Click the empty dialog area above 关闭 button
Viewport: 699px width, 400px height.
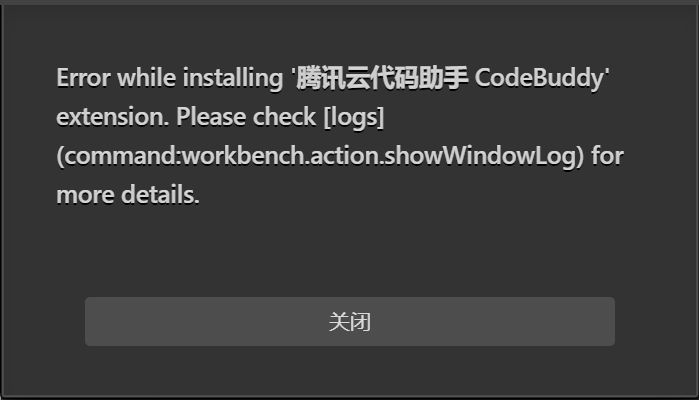(350, 254)
